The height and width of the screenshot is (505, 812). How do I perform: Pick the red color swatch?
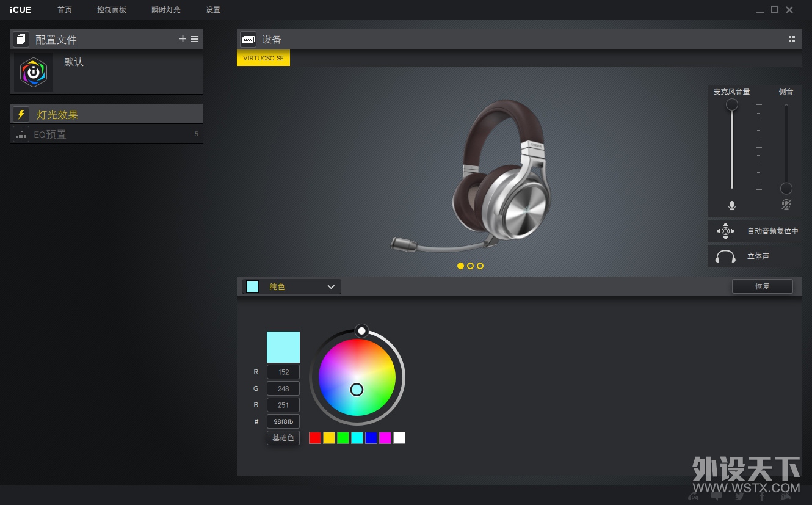coord(315,438)
